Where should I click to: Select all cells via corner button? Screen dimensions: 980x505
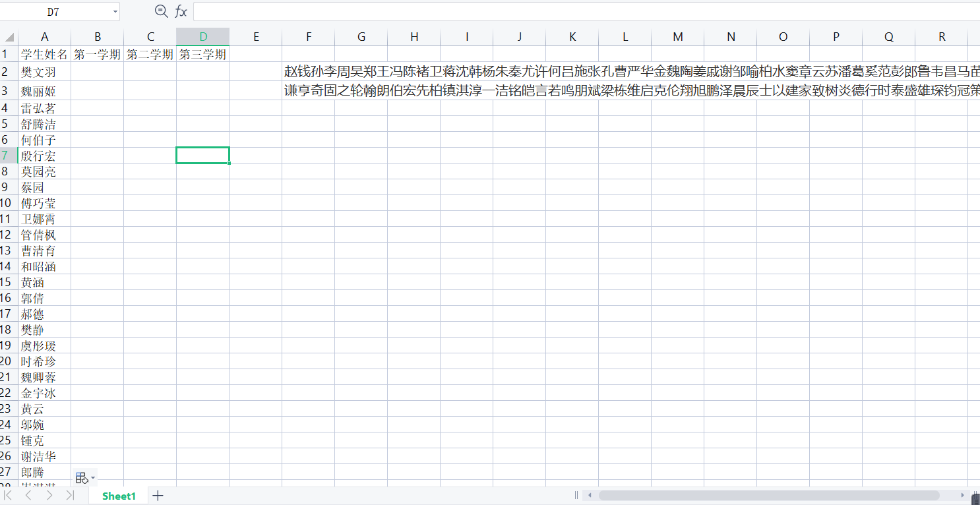(x=9, y=37)
